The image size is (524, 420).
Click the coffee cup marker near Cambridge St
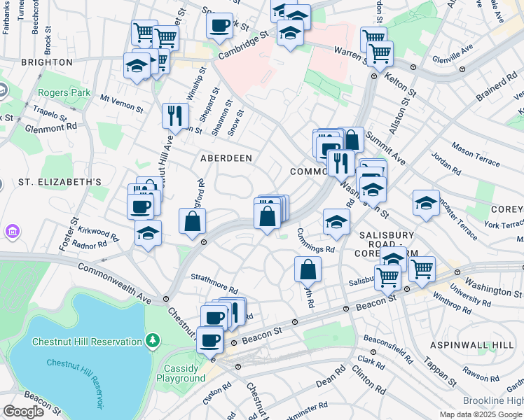point(219,27)
